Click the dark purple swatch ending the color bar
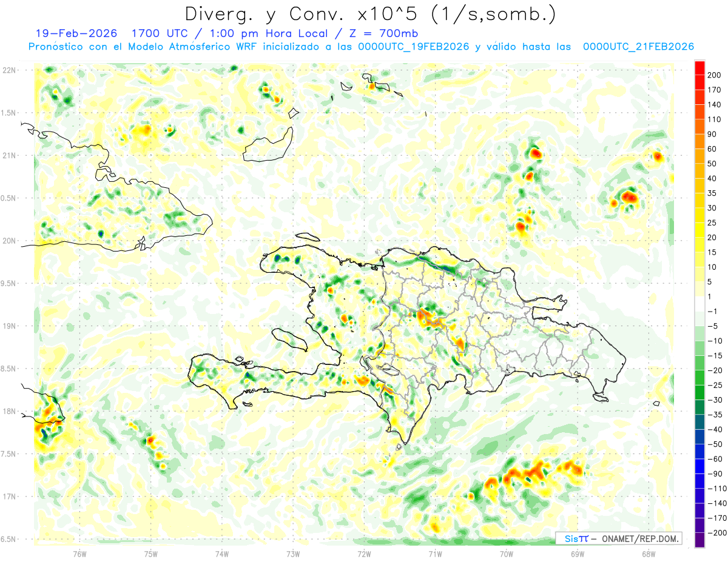Image resolution: width=728 pixels, height=562 pixels. click(x=699, y=540)
